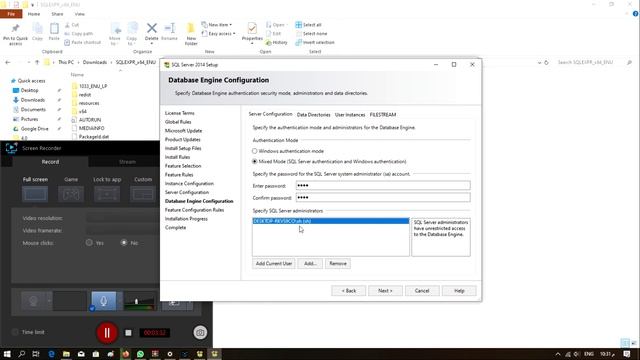
Task: Select the administrator entry in the list
Action: click(x=331, y=221)
